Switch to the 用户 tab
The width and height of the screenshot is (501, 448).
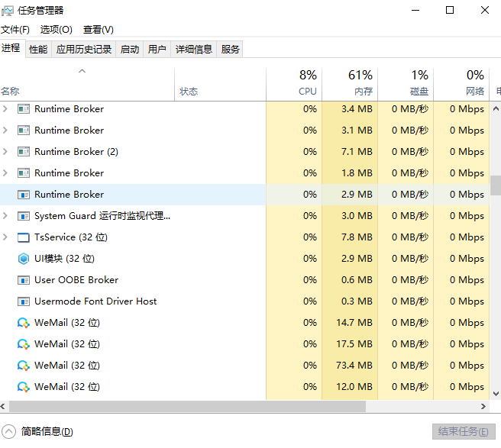click(157, 49)
